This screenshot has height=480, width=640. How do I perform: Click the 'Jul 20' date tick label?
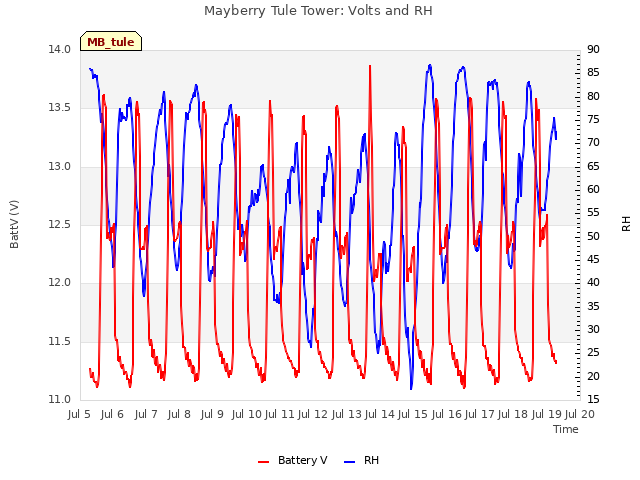tap(580, 414)
